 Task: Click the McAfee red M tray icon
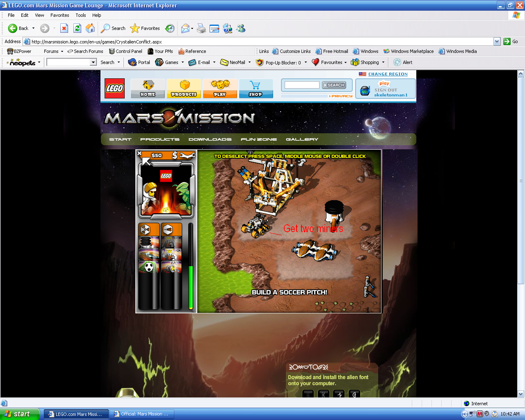[479, 414]
